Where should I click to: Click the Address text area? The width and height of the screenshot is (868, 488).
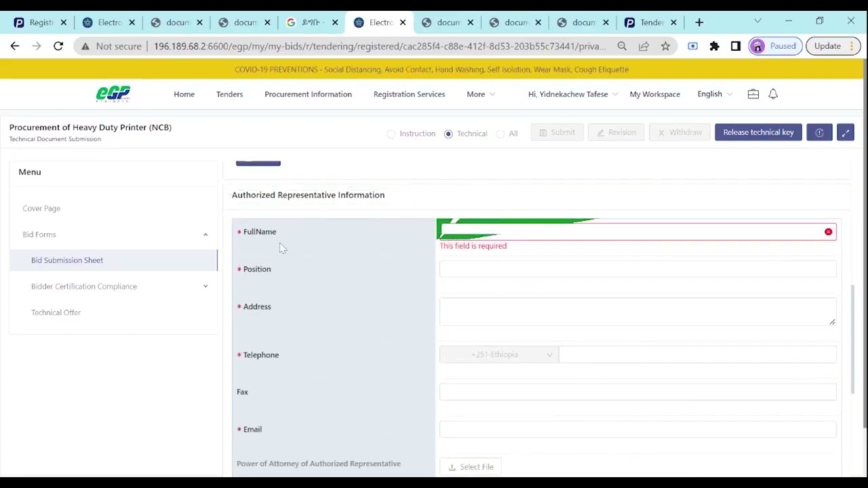637,312
